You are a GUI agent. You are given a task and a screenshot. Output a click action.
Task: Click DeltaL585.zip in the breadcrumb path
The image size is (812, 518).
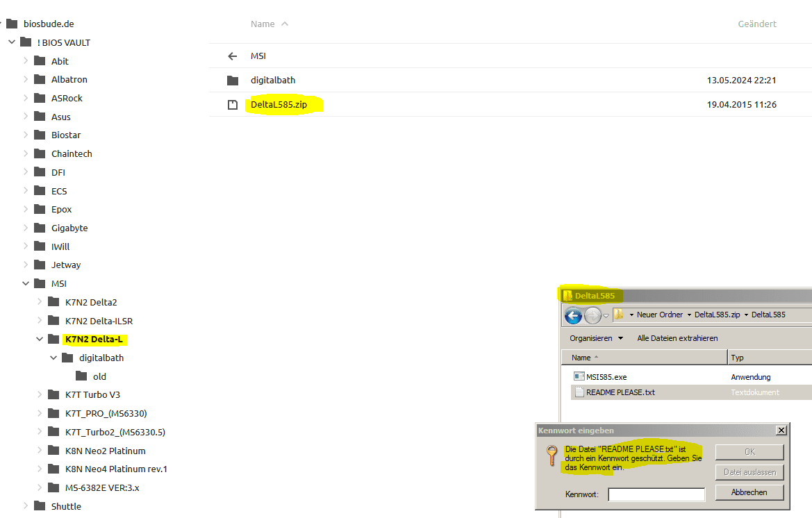pos(718,315)
